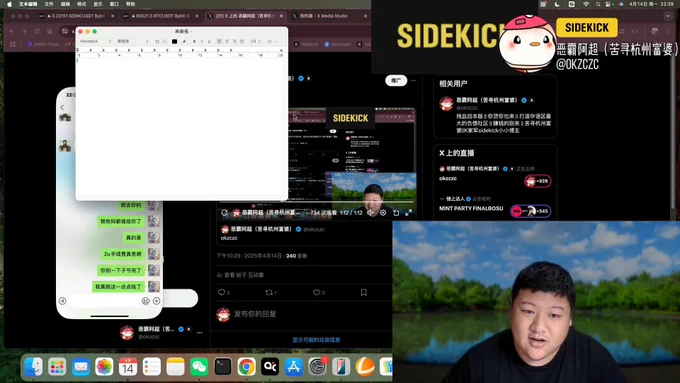This screenshot has height=383, width=680.
Task: Click the 查看帖子互动量 link
Action: pos(240,275)
